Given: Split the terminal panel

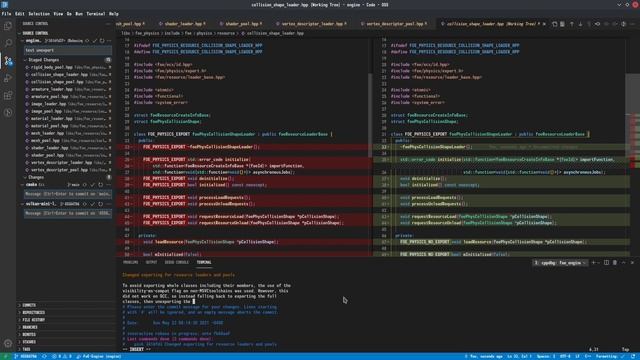Looking at the screenshot, I should tap(606, 263).
